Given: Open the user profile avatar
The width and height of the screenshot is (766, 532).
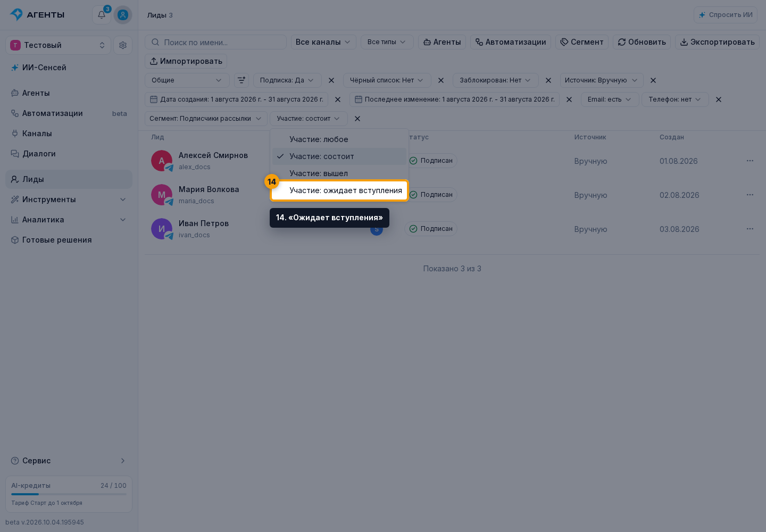Looking at the screenshot, I should click(x=123, y=15).
